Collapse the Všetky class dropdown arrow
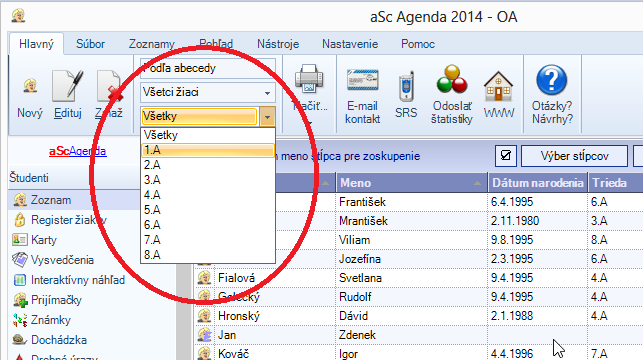This screenshot has height=361, width=643. (x=267, y=117)
